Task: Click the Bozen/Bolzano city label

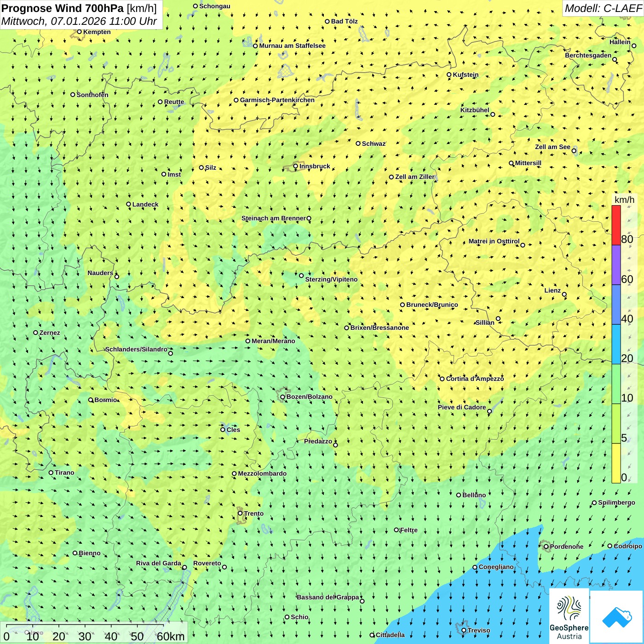Action: [x=309, y=397]
